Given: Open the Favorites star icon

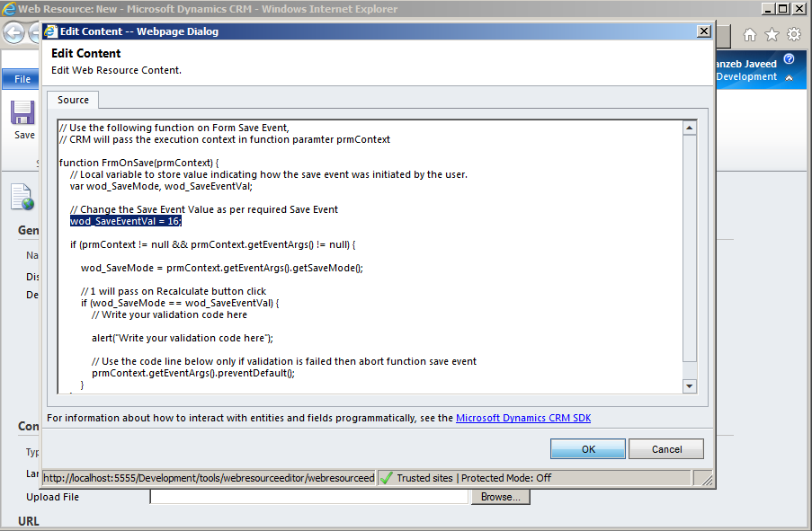Looking at the screenshot, I should click(x=772, y=35).
